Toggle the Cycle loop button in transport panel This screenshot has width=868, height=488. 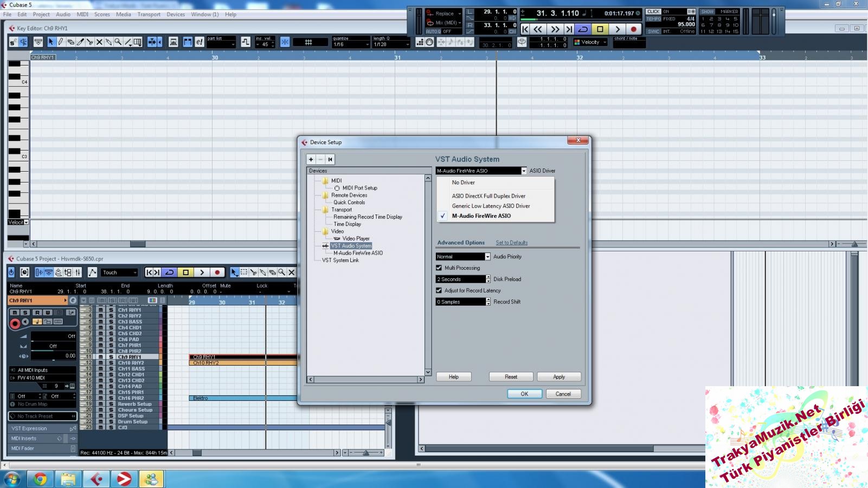[x=583, y=29]
